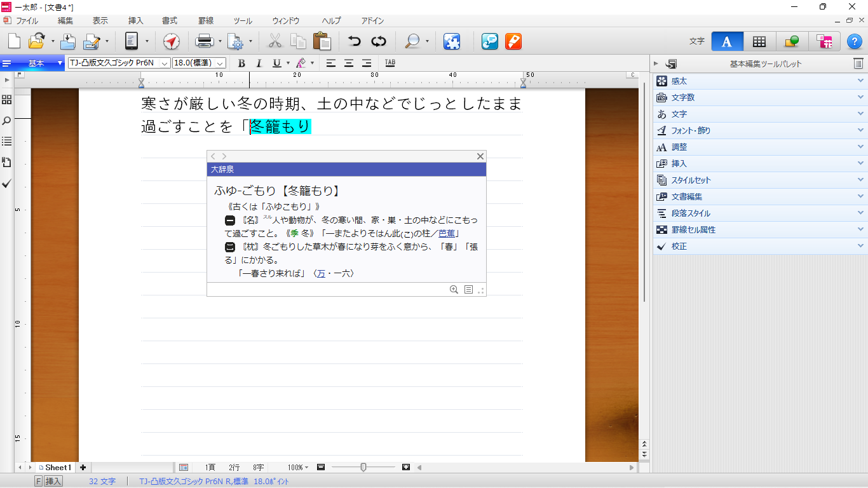This screenshot has width=868, height=488.
Task: Paste with the clipboard icon
Action: coord(322,41)
